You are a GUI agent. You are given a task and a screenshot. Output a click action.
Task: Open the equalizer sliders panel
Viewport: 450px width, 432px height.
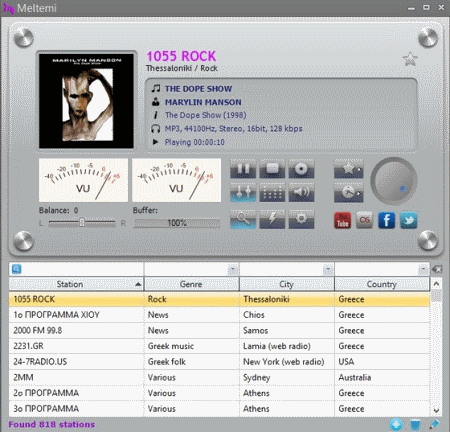[243, 192]
